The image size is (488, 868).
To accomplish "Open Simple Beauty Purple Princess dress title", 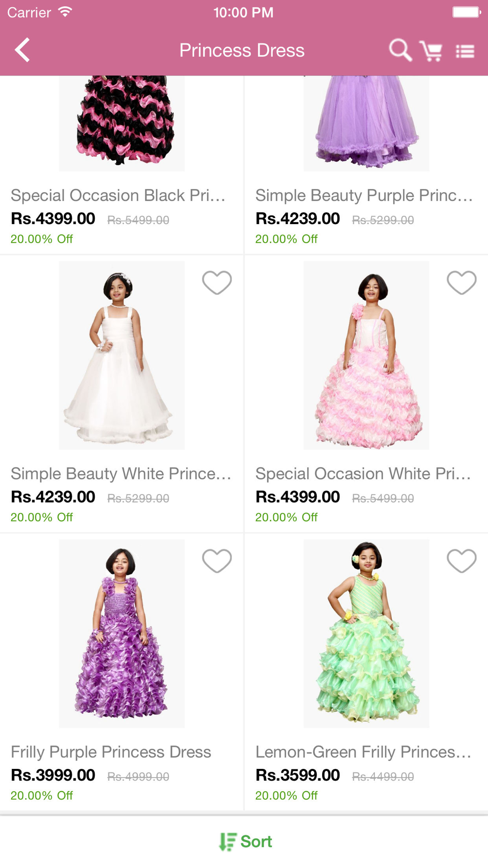I will [364, 195].
